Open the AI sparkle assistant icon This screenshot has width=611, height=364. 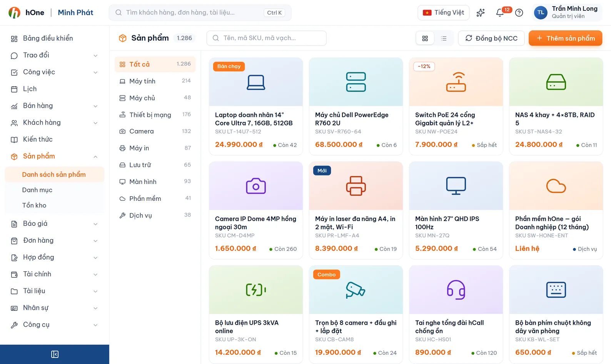(481, 13)
